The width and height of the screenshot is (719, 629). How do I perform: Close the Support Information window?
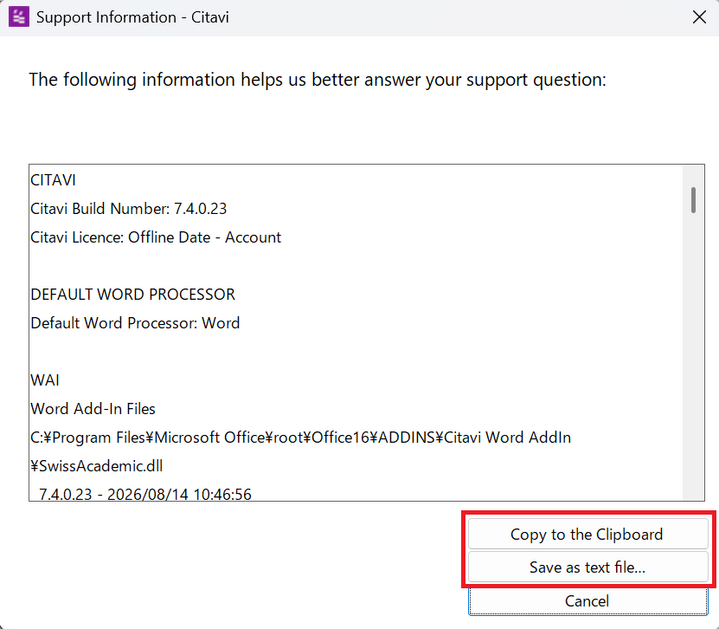click(x=699, y=17)
